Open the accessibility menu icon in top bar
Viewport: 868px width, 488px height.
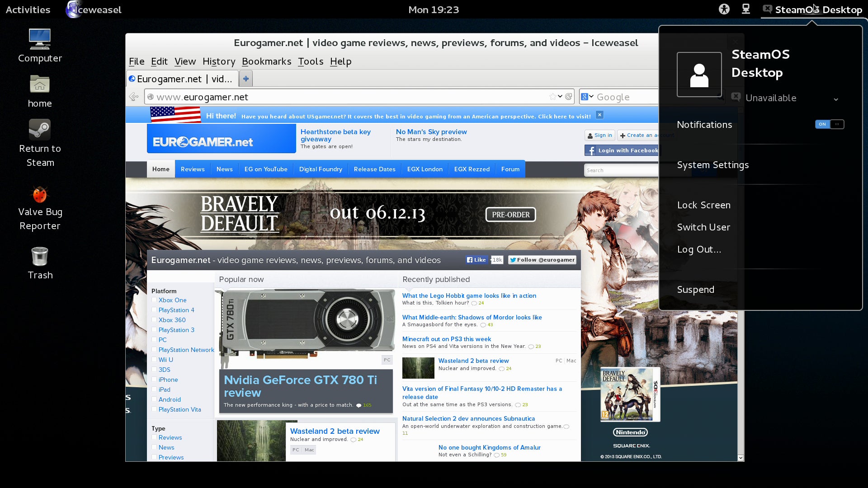pyautogui.click(x=724, y=9)
